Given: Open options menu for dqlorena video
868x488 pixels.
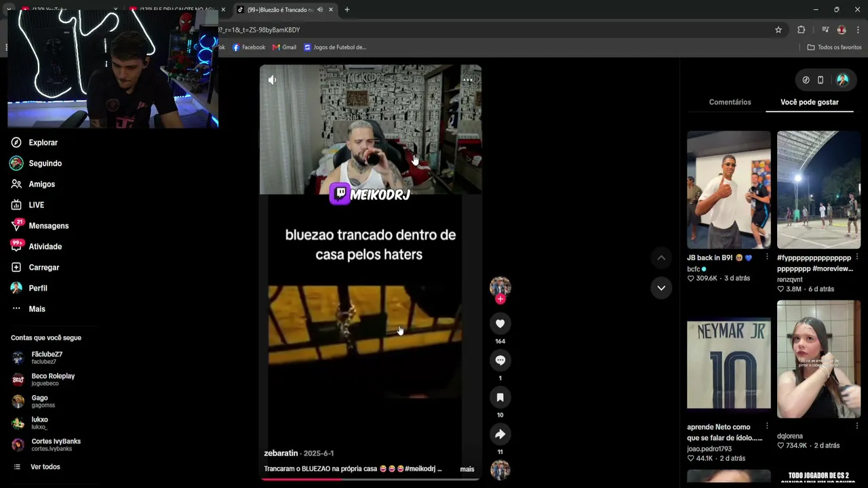Looking at the screenshot, I should [857, 426].
